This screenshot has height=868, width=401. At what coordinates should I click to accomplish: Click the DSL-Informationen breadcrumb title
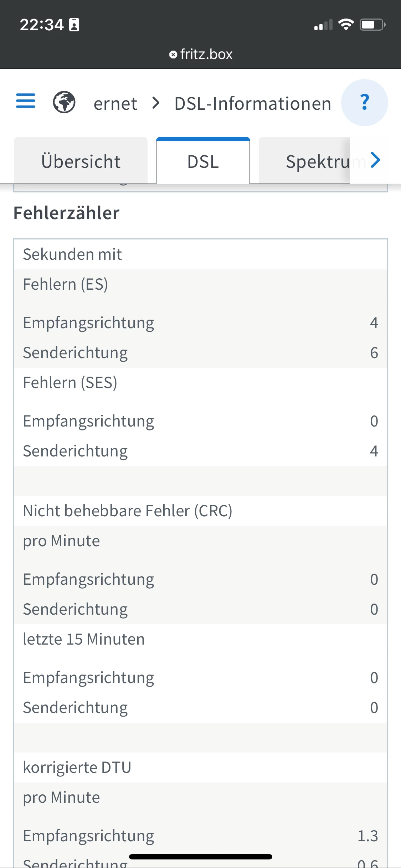253,104
